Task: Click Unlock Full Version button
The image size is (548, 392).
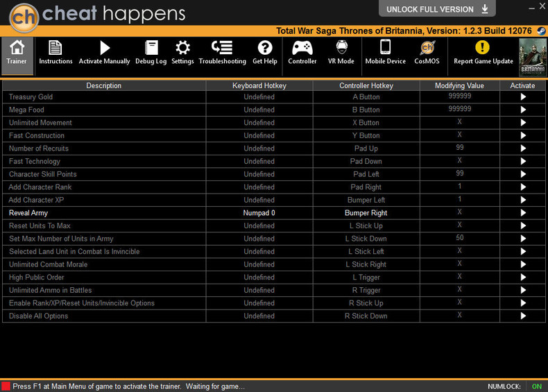Action: tap(437, 9)
